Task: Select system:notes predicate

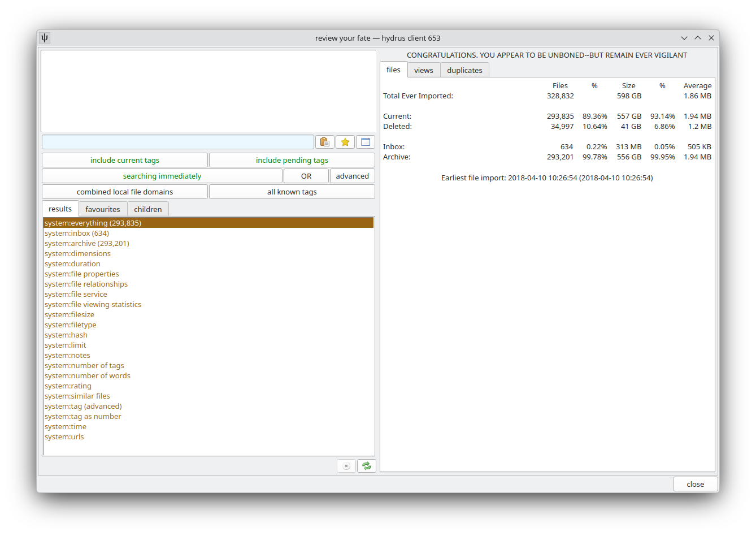Action: tap(208, 355)
